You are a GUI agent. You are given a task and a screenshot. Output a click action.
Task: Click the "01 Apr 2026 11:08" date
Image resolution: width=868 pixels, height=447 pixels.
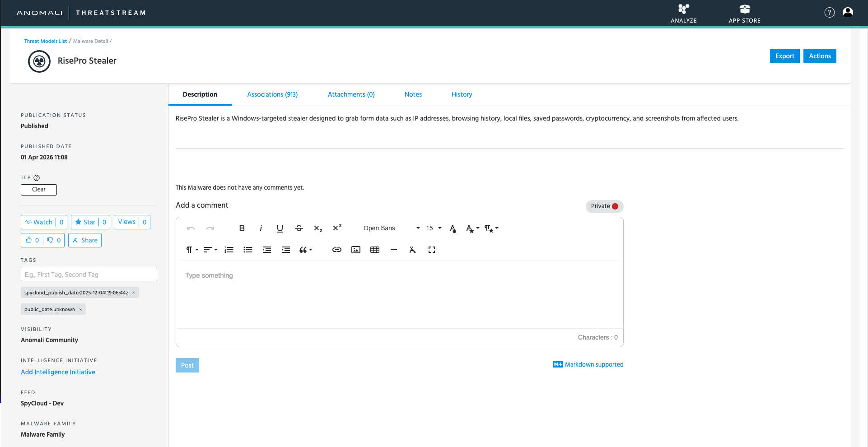click(x=44, y=157)
